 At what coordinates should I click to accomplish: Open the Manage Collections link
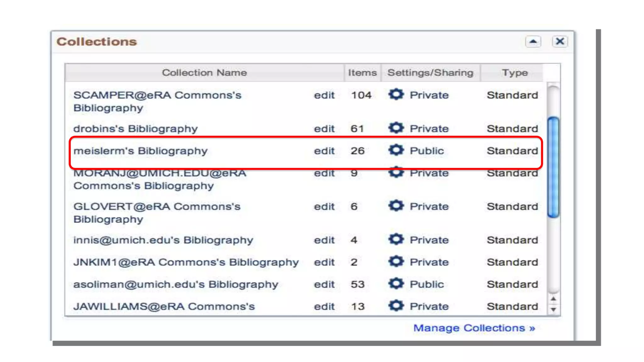[x=474, y=328]
